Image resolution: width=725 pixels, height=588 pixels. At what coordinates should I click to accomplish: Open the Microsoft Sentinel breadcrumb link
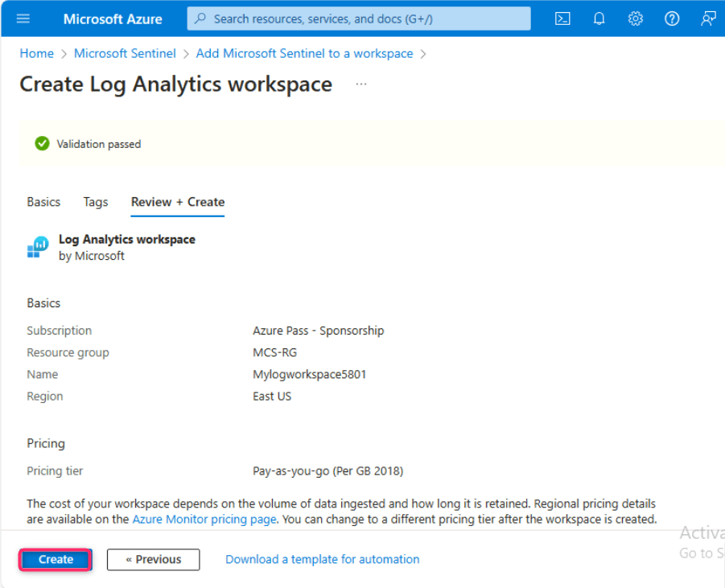125,54
